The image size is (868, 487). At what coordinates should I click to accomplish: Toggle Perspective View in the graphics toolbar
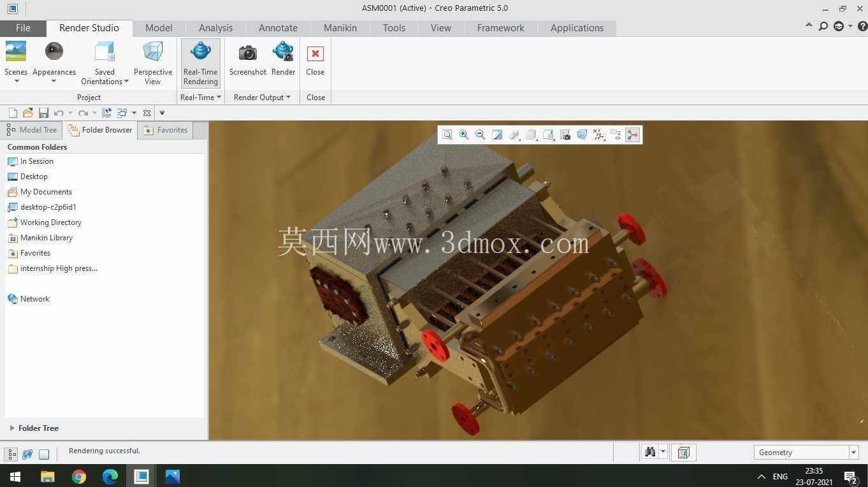[x=582, y=134]
